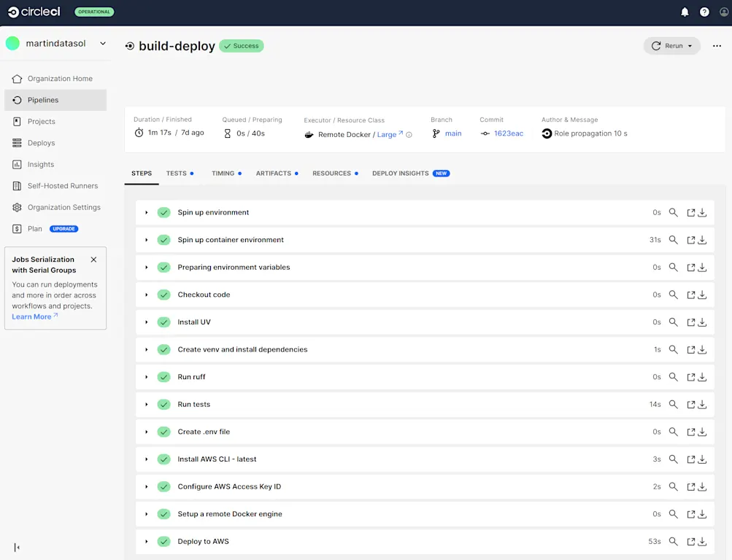Click the Rerun button
The image size is (732, 560).
668,45
